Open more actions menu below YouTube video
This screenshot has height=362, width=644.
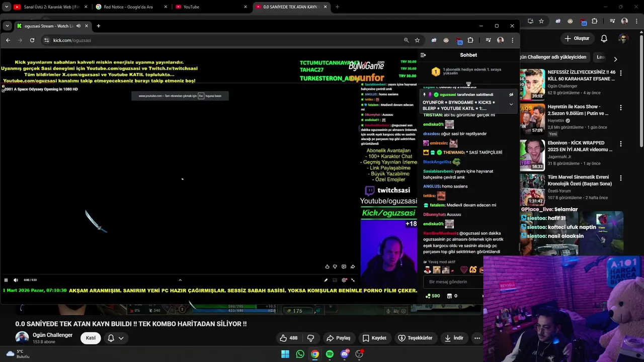point(477,338)
